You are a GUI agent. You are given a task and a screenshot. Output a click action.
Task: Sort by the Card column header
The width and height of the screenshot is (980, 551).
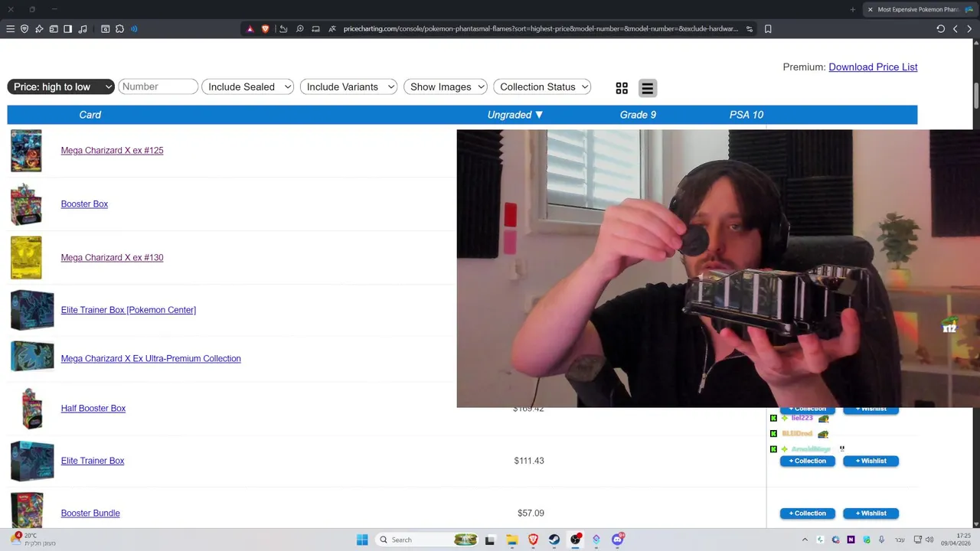(x=90, y=115)
